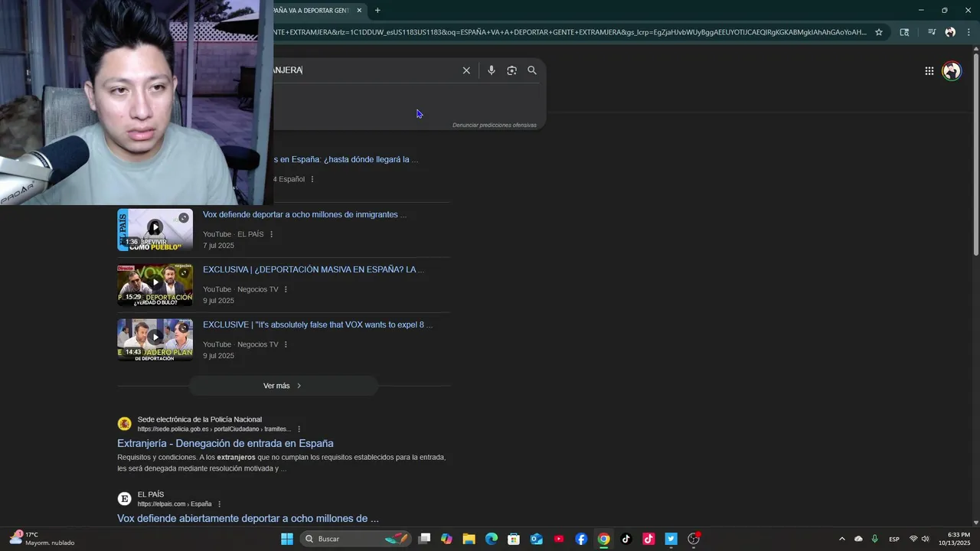
Task: Open the Windows Start menu
Action: click(286, 539)
